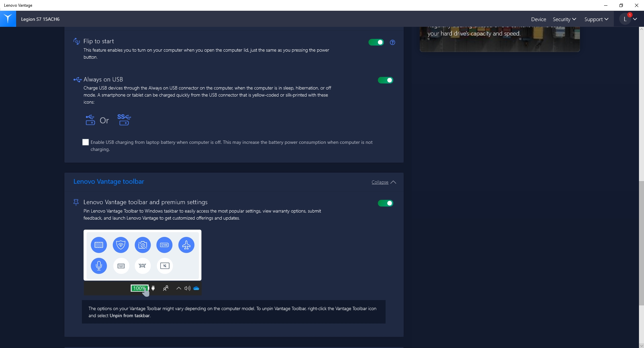Disable the Always on USB toggle
The height and width of the screenshot is (348, 644).
pyautogui.click(x=385, y=80)
